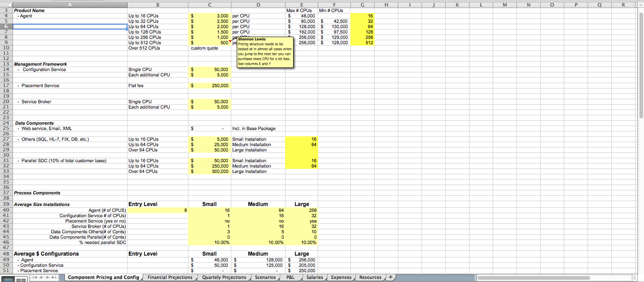The image size is (644, 282).
Task: Open the P&L sheet tab
Action: (290, 277)
